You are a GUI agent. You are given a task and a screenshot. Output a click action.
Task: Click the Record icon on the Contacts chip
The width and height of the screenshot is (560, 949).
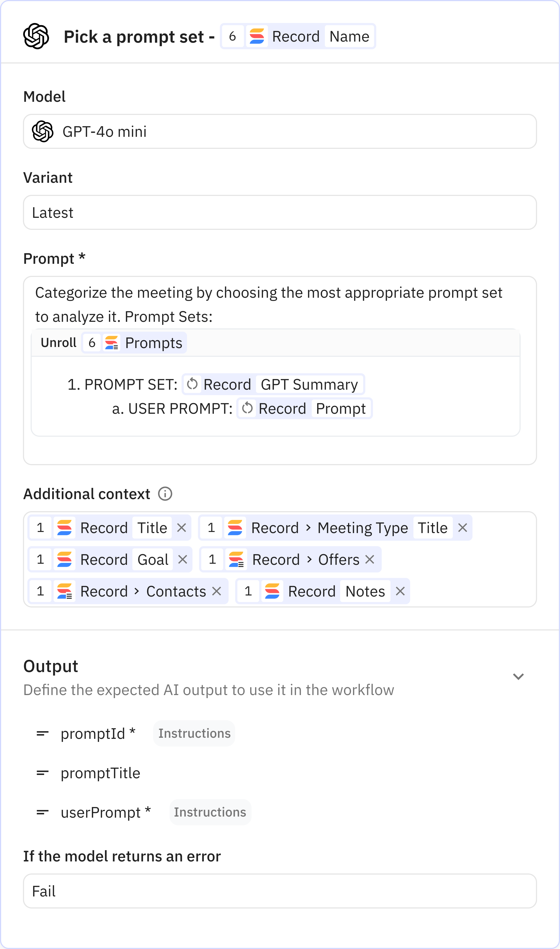click(x=65, y=591)
